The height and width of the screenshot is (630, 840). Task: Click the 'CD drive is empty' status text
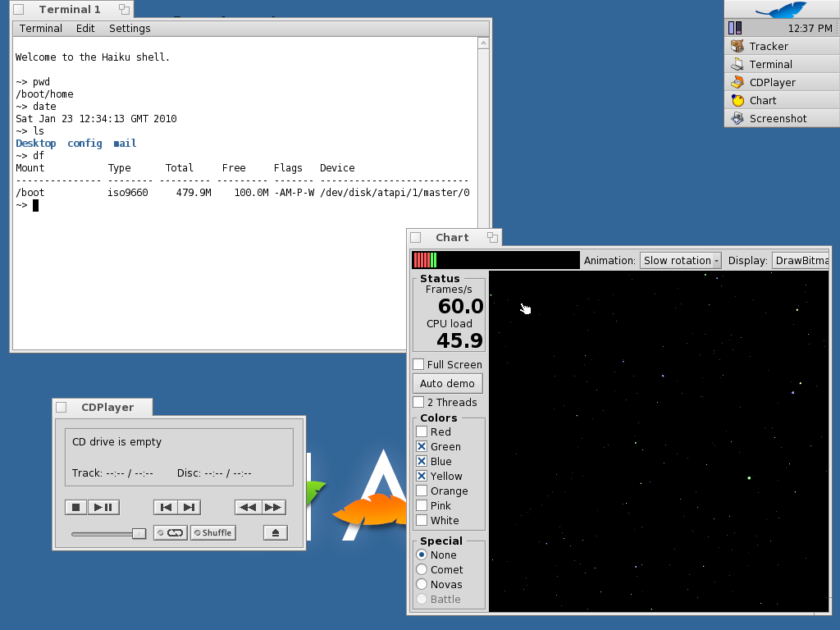tap(116, 442)
